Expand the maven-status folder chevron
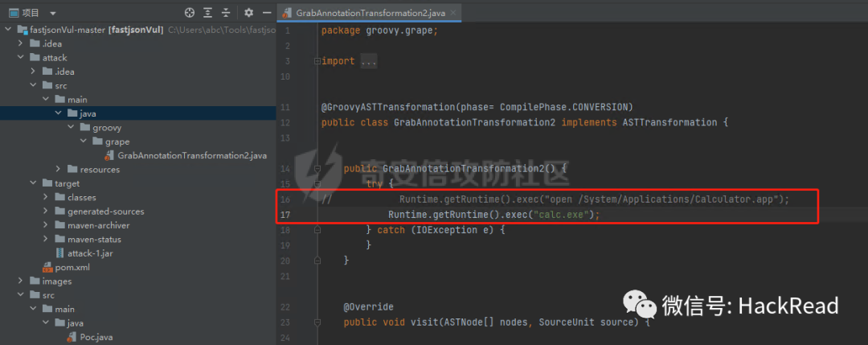The width and height of the screenshot is (868, 345). click(45, 239)
